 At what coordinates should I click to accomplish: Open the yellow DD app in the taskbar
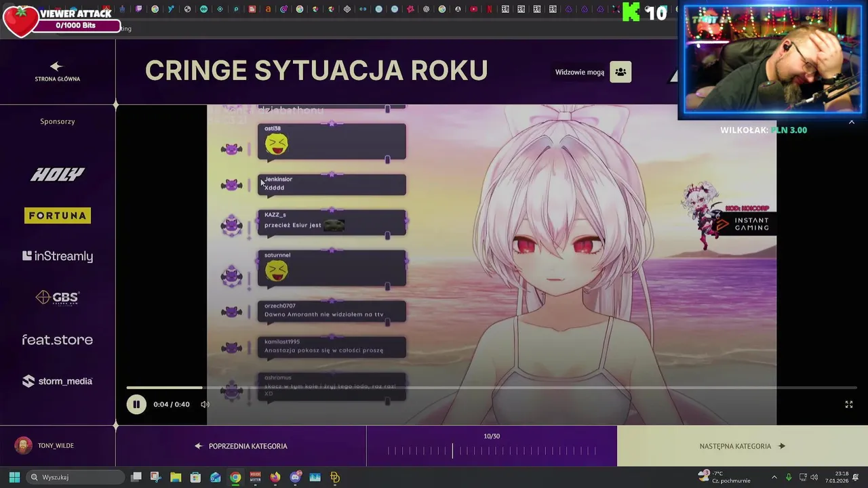point(335,477)
